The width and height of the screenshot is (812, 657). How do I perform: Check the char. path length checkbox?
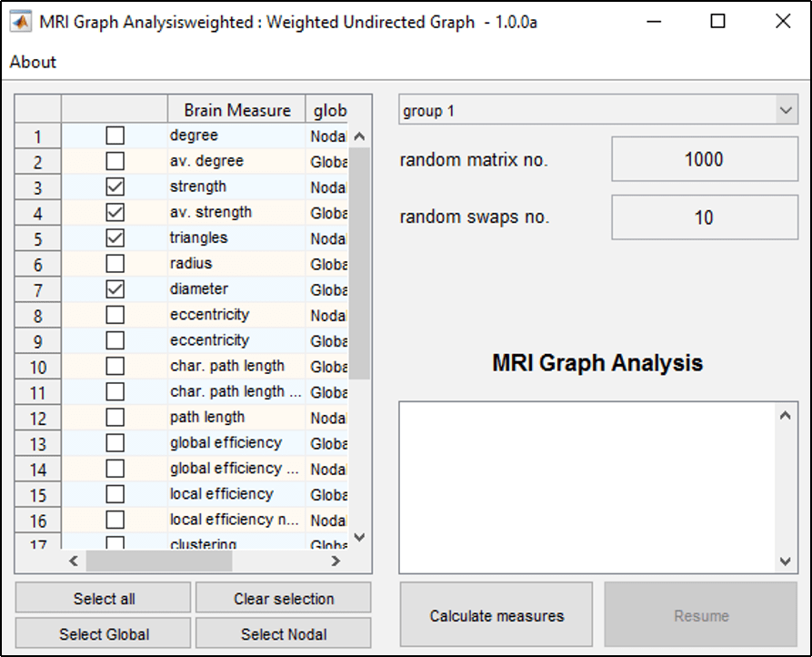[115, 367]
